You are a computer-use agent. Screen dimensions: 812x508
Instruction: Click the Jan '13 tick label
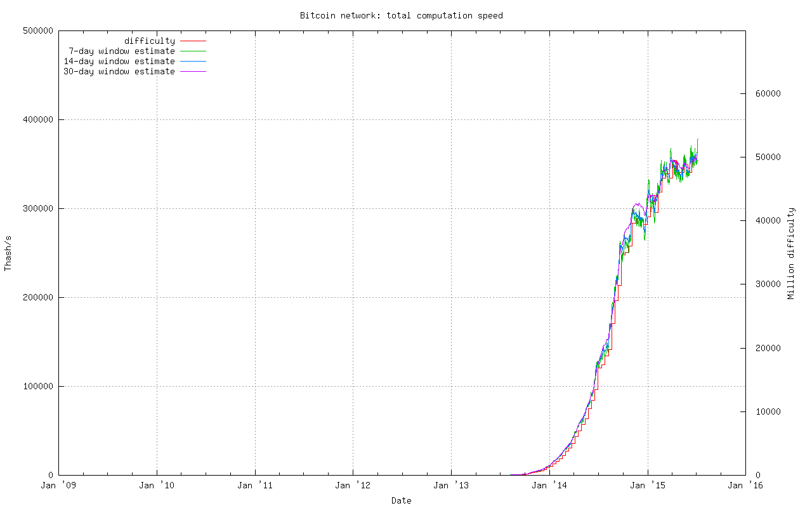(x=452, y=485)
